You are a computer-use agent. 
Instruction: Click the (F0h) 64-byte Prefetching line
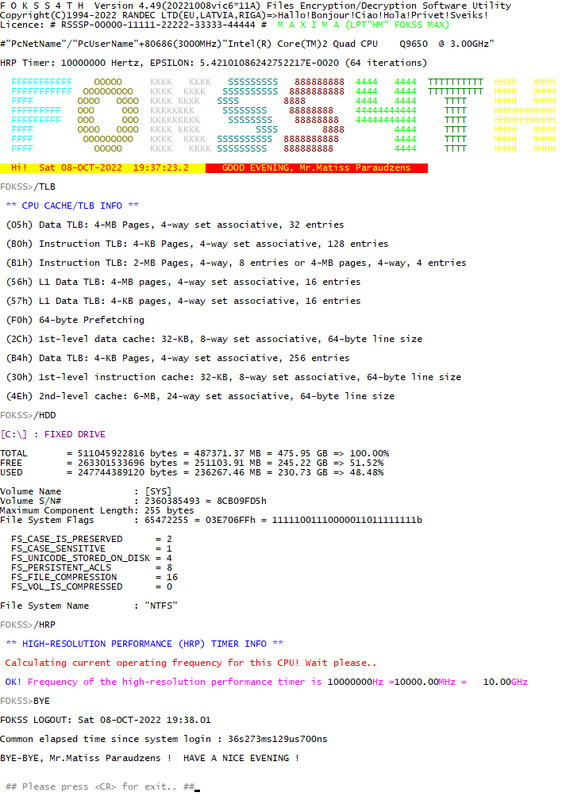[x=75, y=320]
